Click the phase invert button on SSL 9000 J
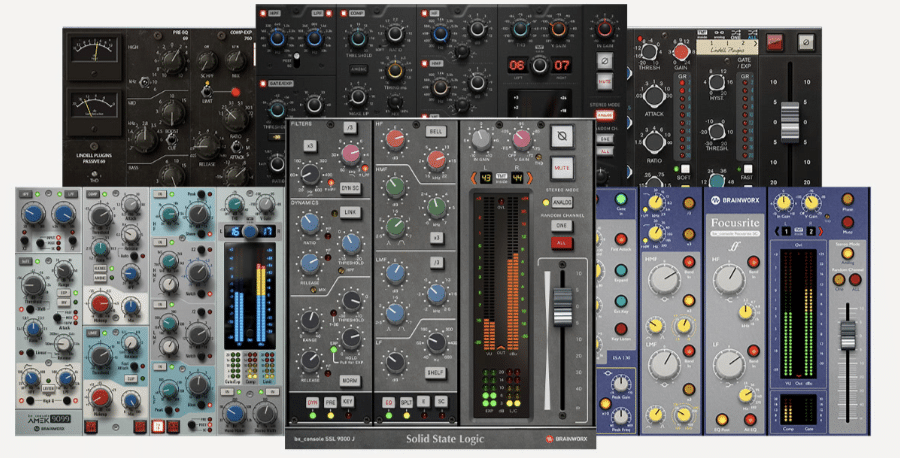The image size is (900, 458). pyautogui.click(x=562, y=137)
